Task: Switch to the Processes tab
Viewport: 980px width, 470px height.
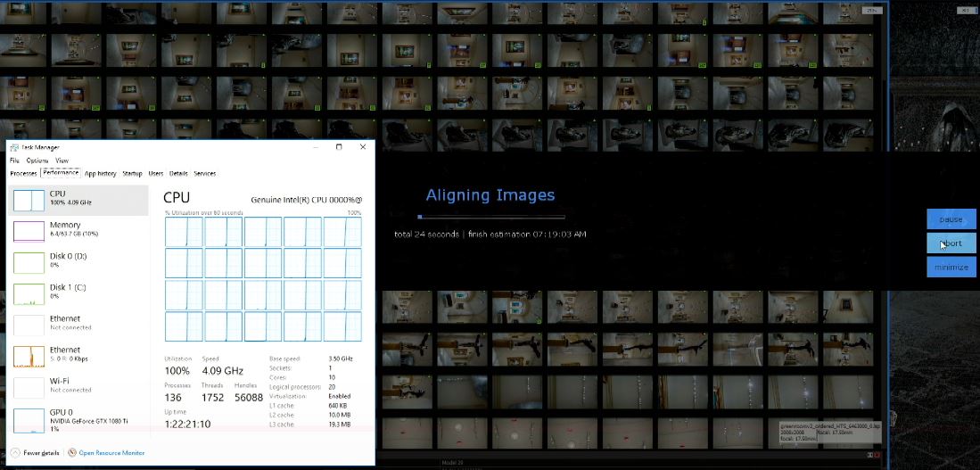Action: pos(24,174)
